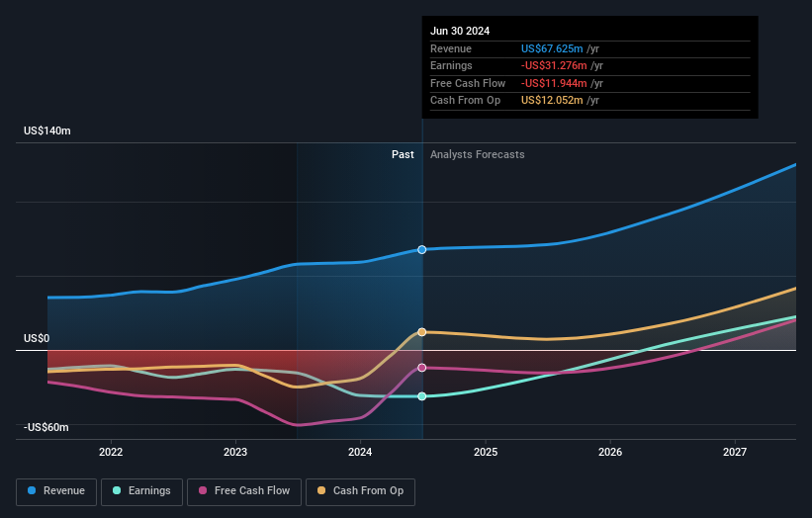Click the 2027 x-axis label
The width and height of the screenshot is (812, 518).
tap(735, 452)
